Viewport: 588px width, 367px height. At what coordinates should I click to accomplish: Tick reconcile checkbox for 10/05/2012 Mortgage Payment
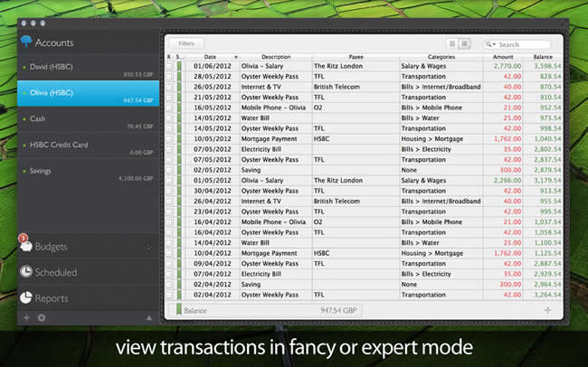pyautogui.click(x=169, y=138)
